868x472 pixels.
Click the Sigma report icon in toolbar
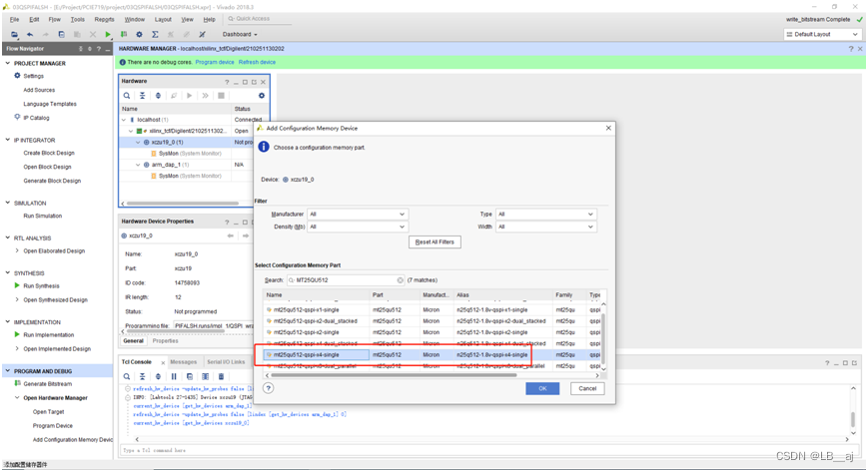pos(155,34)
